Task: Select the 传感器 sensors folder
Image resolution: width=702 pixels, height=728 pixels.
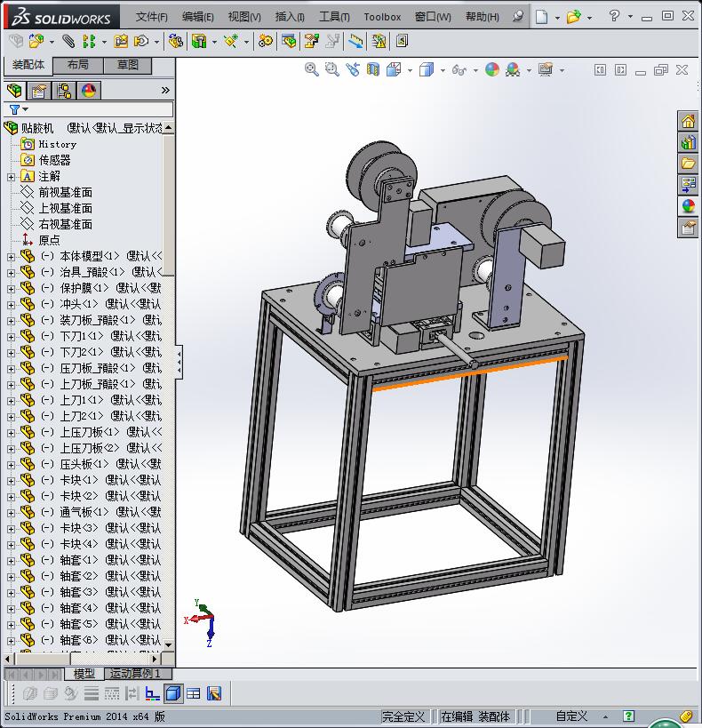Action: point(54,160)
